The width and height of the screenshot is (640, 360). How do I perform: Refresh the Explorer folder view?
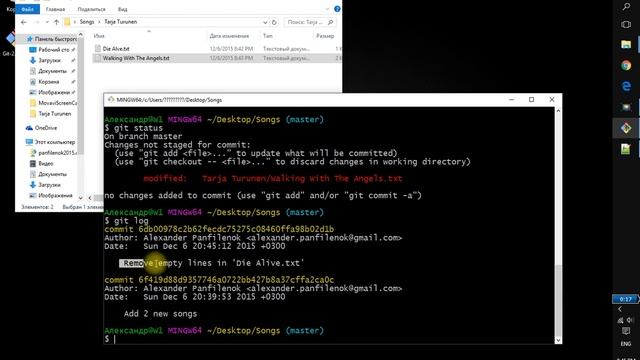pos(274,22)
